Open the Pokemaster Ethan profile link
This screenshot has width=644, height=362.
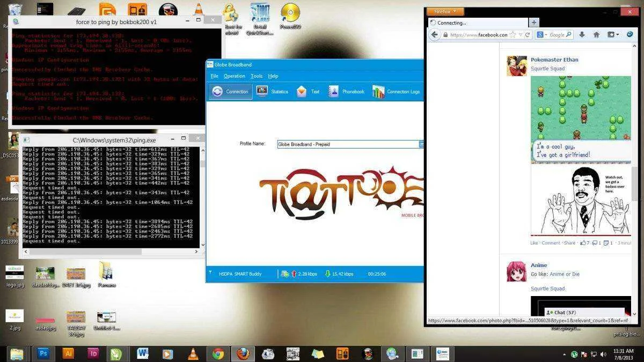554,60
